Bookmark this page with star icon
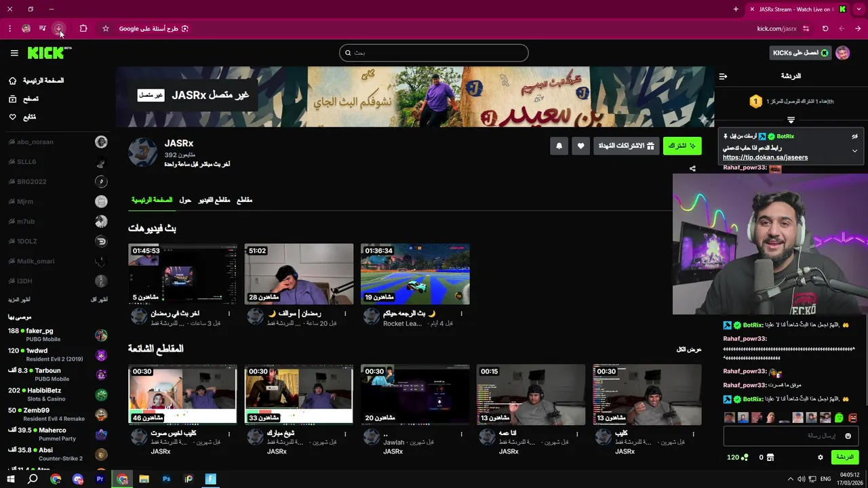 click(106, 28)
